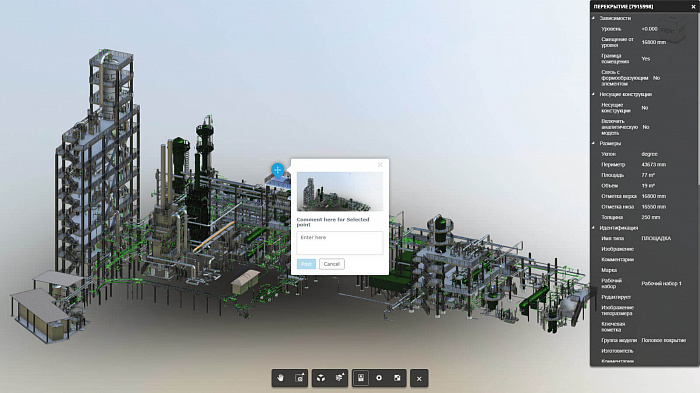Select the Pan hand tool
The image size is (700, 393).
click(280, 378)
